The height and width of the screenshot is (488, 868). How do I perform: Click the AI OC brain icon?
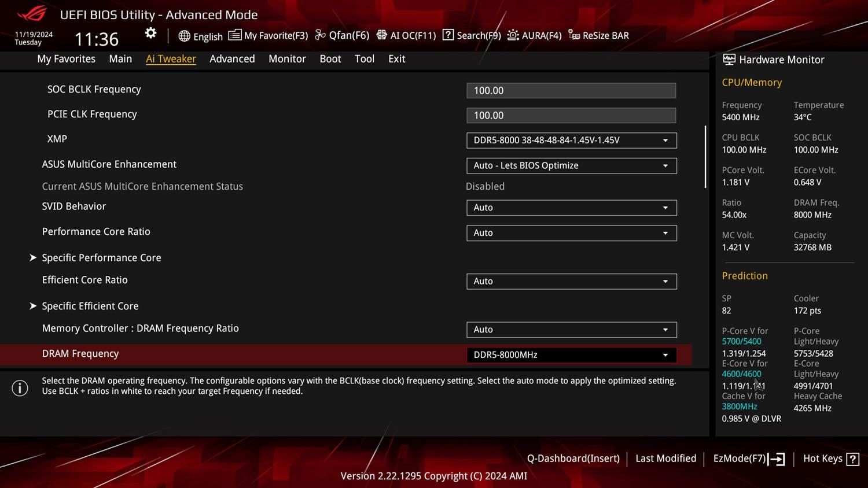coord(381,35)
